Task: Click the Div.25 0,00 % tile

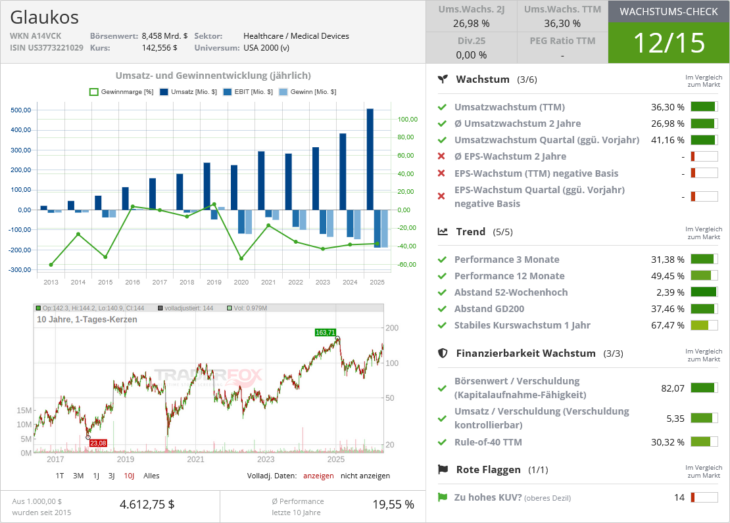Action: [471, 48]
